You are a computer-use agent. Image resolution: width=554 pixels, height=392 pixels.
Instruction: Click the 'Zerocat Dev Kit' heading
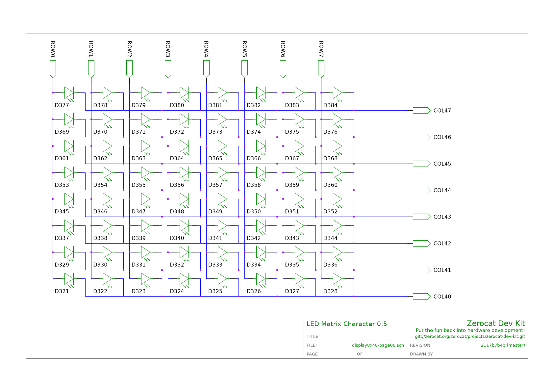coord(496,324)
